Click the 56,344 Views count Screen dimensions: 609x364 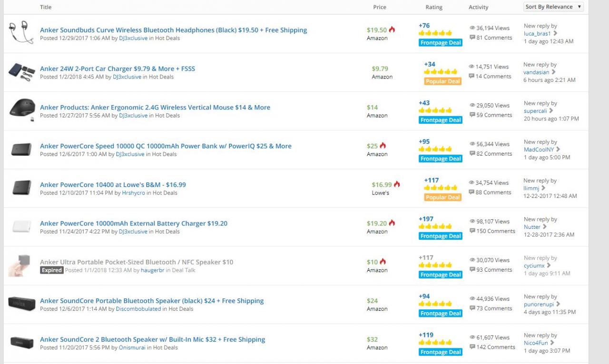[493, 144]
